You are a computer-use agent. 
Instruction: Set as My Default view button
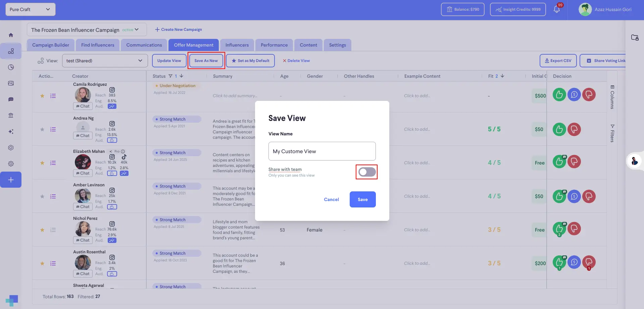point(250,61)
